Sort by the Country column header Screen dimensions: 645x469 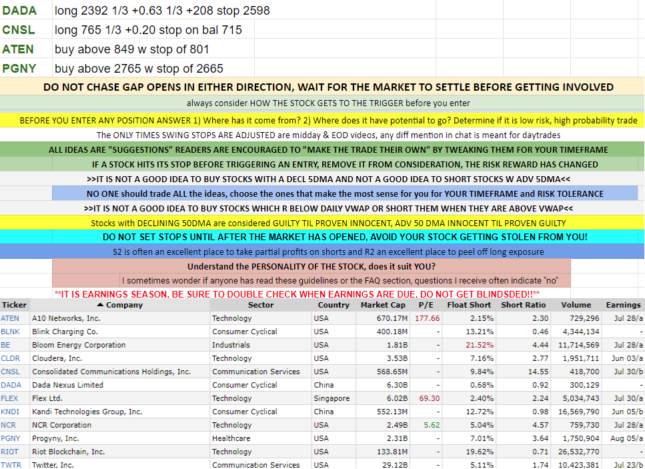(333, 305)
